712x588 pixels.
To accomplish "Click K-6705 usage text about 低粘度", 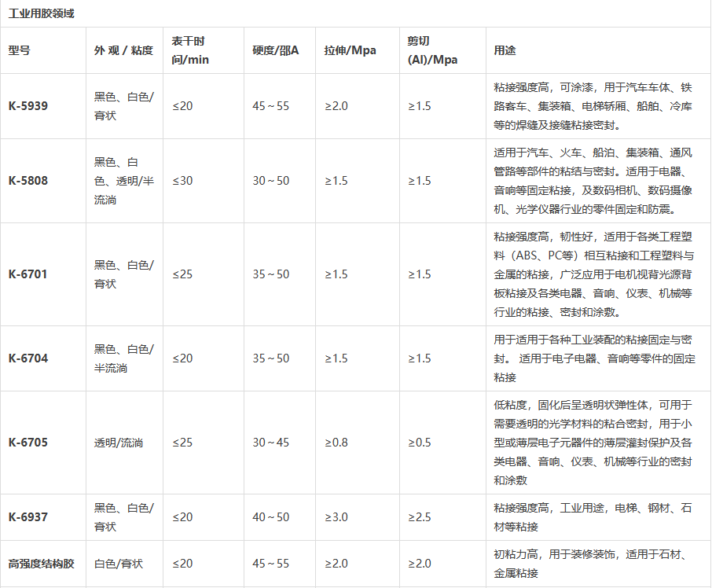I will pyautogui.click(x=593, y=443).
